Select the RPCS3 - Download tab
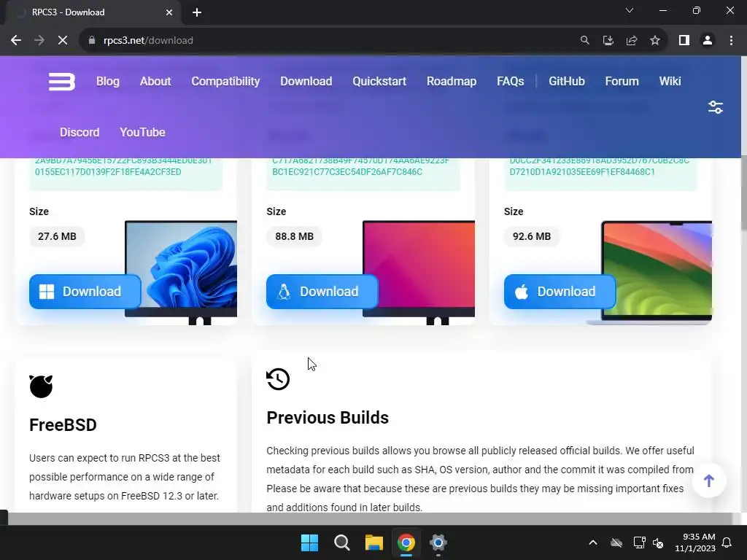 pos(90,12)
